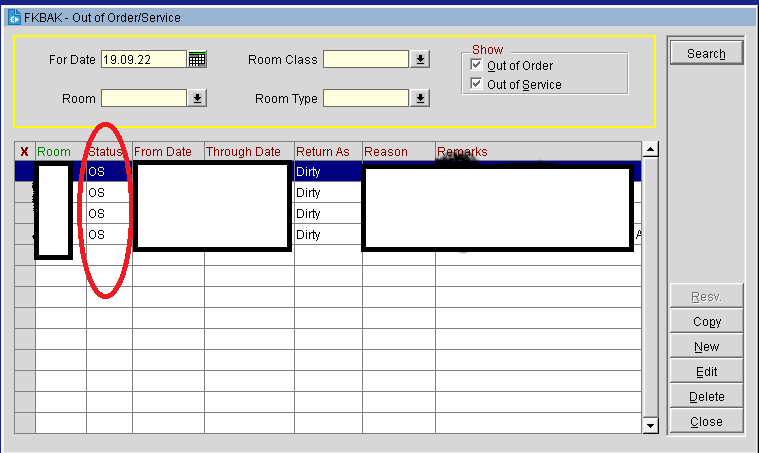Sort by the Status column header
This screenshot has width=759, height=453.
(x=108, y=152)
